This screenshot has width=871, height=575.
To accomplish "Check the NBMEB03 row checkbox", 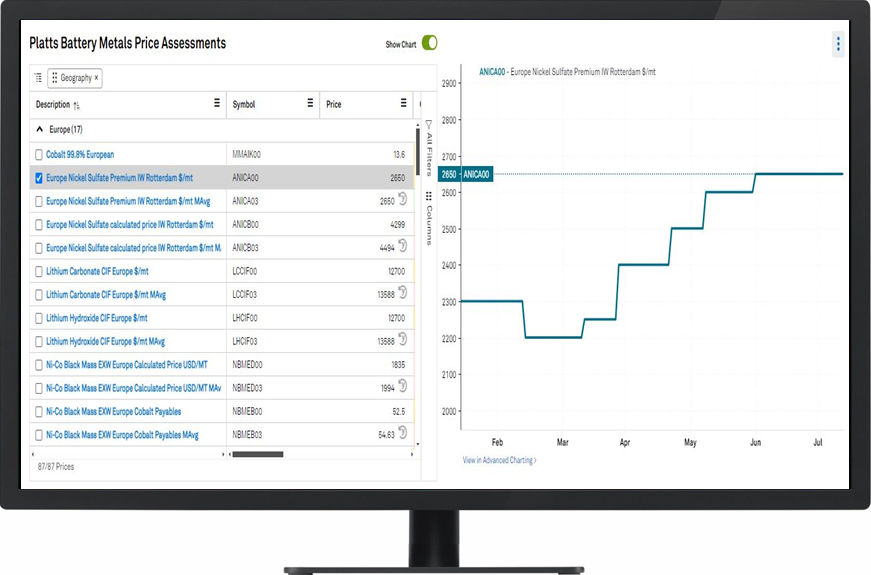I will (39, 434).
